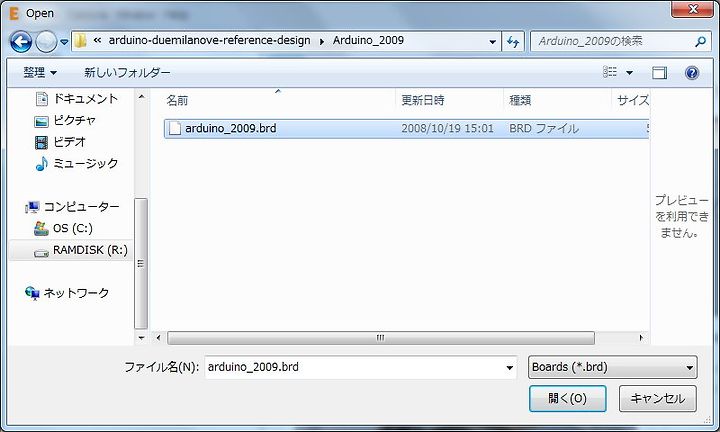Close the Open dialog

693,9
